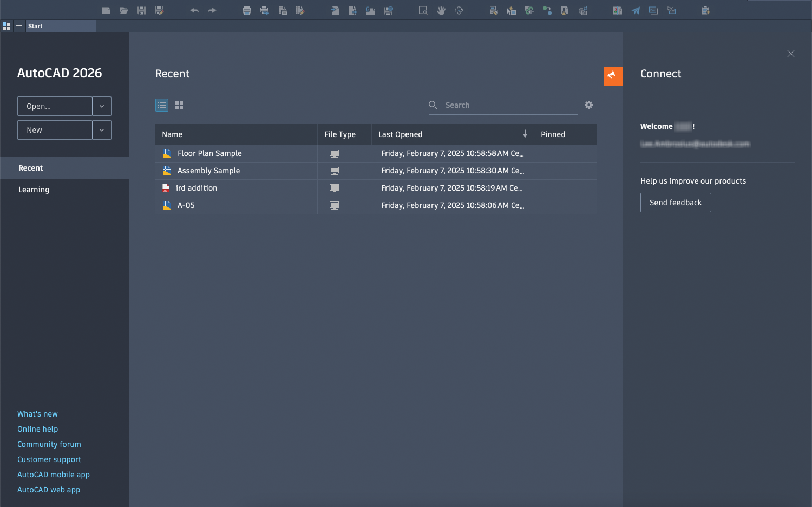Open the ird addition file
The height and width of the screenshot is (507, 812).
tap(197, 188)
